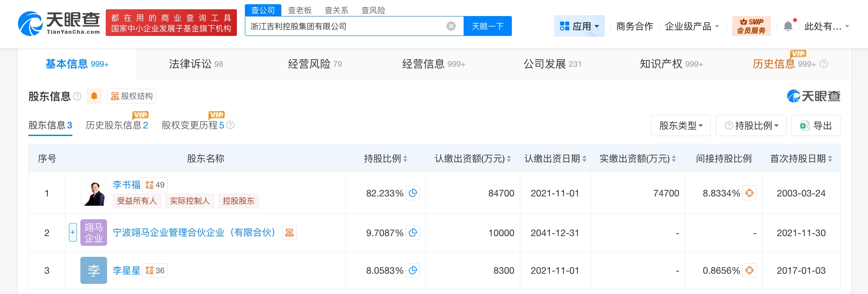Open pie chart icon for 李书福's 82.233% stake
The height and width of the screenshot is (294, 868).
[x=413, y=193]
